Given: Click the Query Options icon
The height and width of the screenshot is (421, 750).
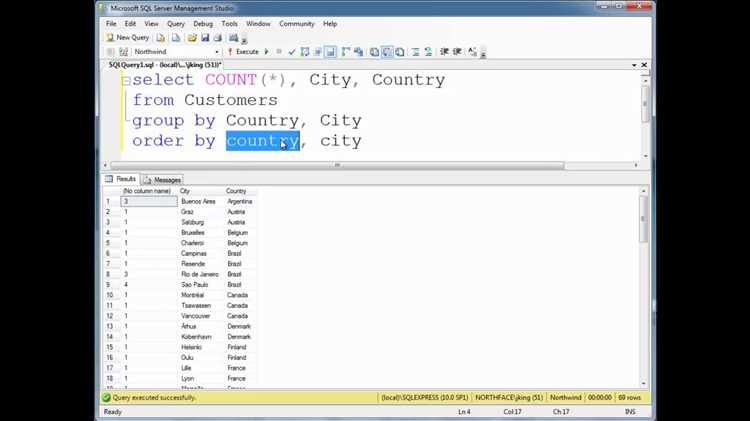Looking at the screenshot, I should click(318, 52).
